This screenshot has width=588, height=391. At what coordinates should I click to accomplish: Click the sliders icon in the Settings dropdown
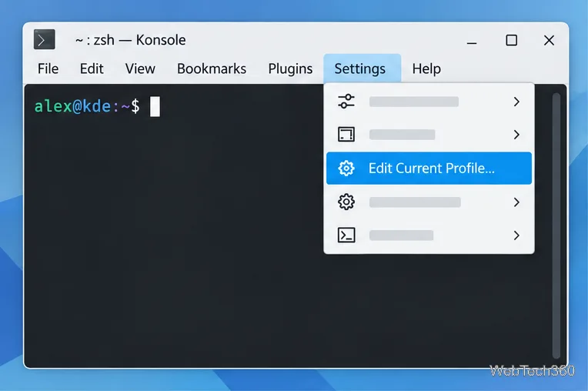click(346, 102)
